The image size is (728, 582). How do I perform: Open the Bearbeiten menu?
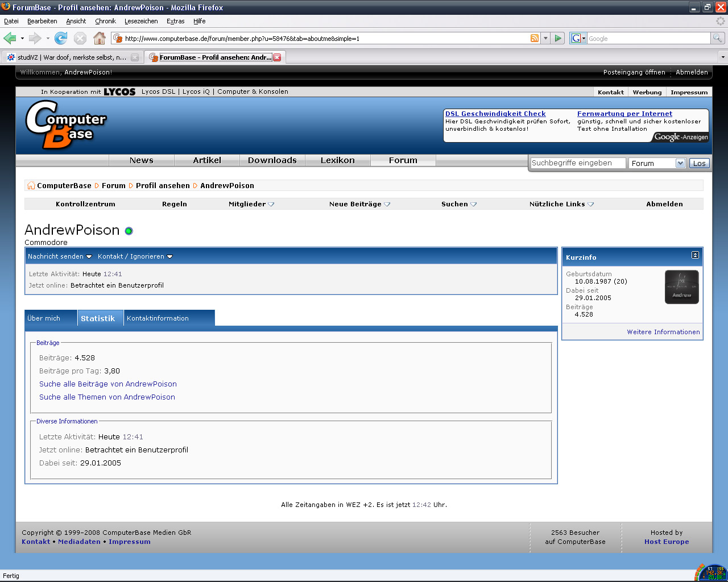pos(42,21)
